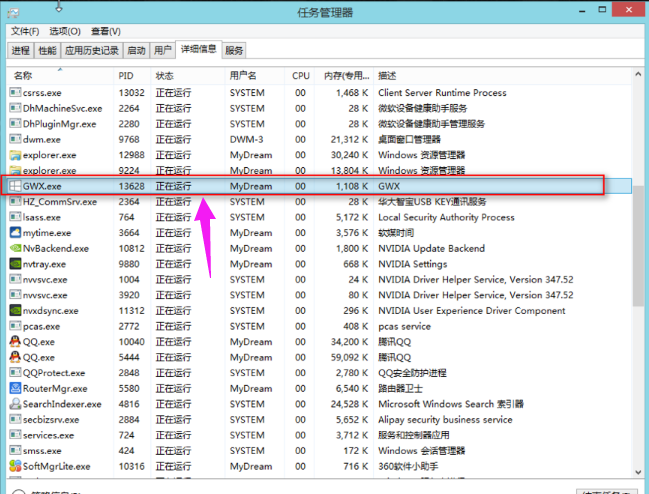Open the 选项(O) menu

click(66, 31)
